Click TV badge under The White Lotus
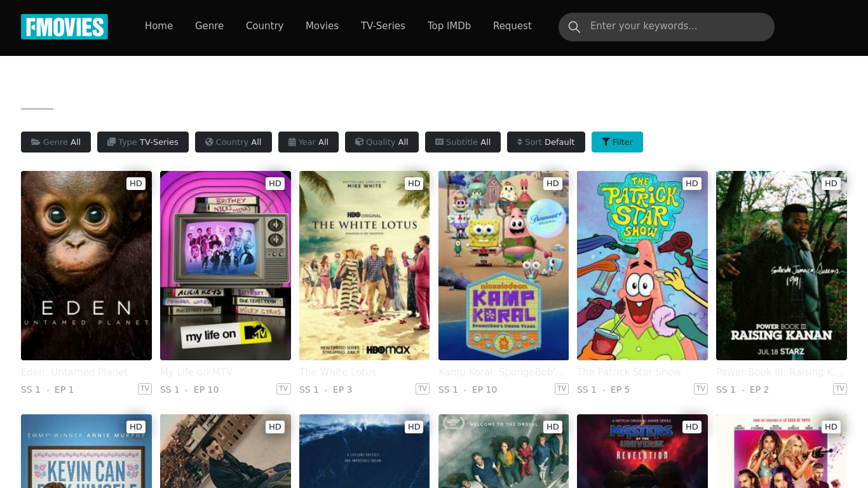Screen dimensions: 868x488 click(x=423, y=388)
